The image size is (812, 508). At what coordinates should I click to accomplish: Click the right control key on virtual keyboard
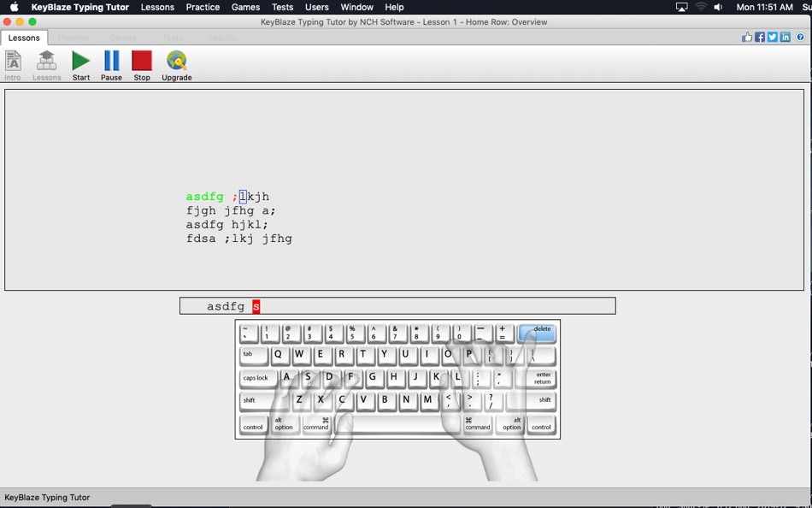click(541, 424)
